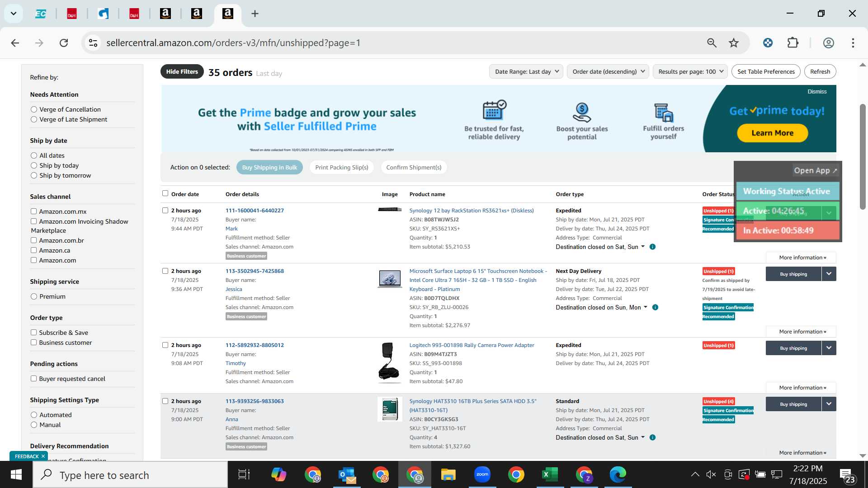Open Copilot app on taskbar
868x488 pixels.
(278, 475)
